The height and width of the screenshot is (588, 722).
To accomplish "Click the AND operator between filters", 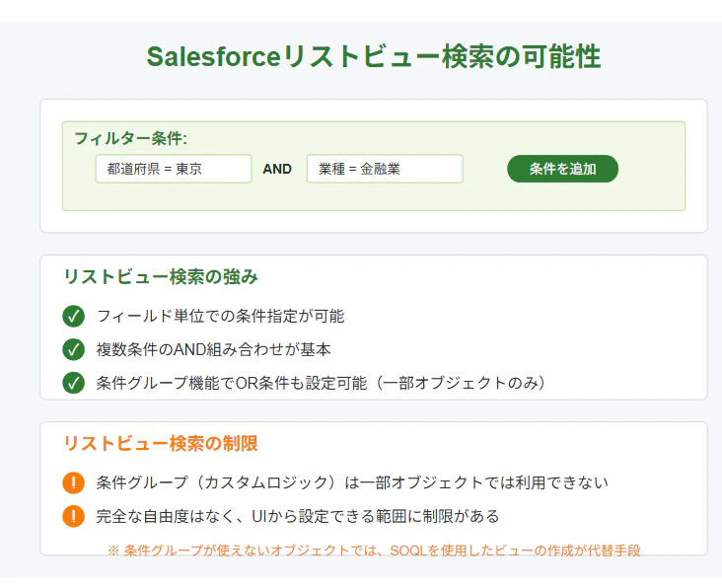I will pyautogui.click(x=277, y=169).
